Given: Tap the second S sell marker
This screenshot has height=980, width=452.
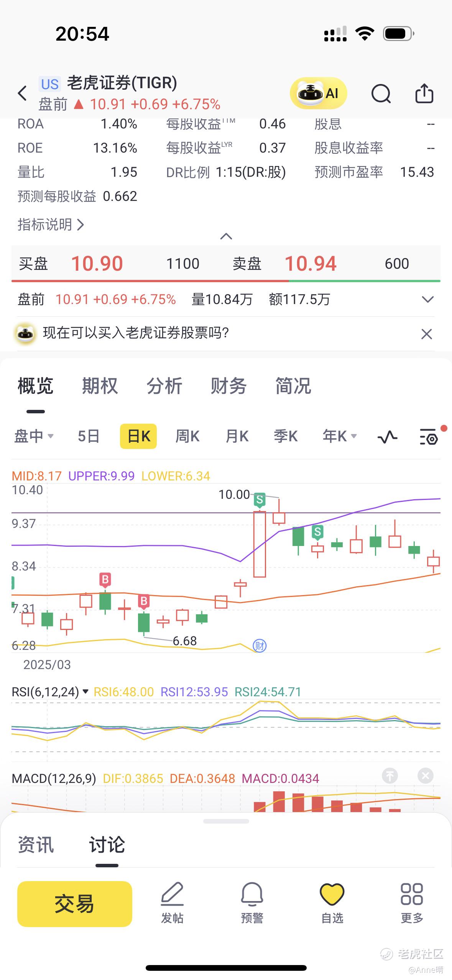Looking at the screenshot, I should (x=317, y=532).
